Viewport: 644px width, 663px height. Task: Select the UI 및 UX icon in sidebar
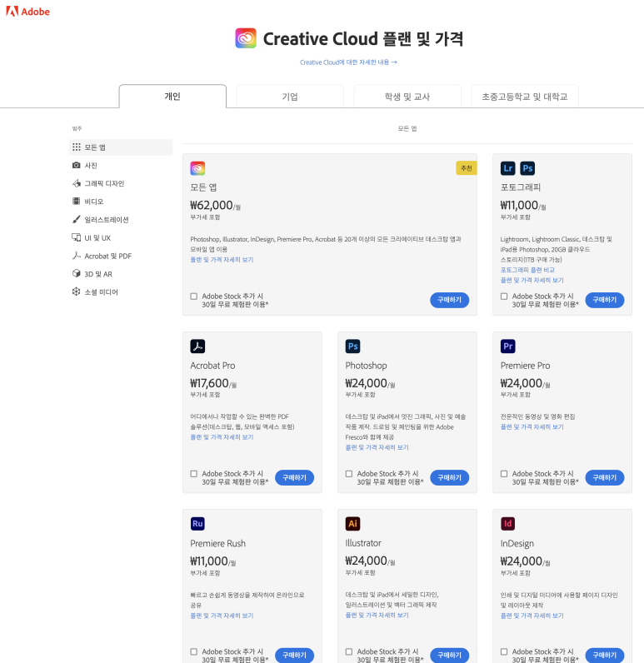coord(76,237)
